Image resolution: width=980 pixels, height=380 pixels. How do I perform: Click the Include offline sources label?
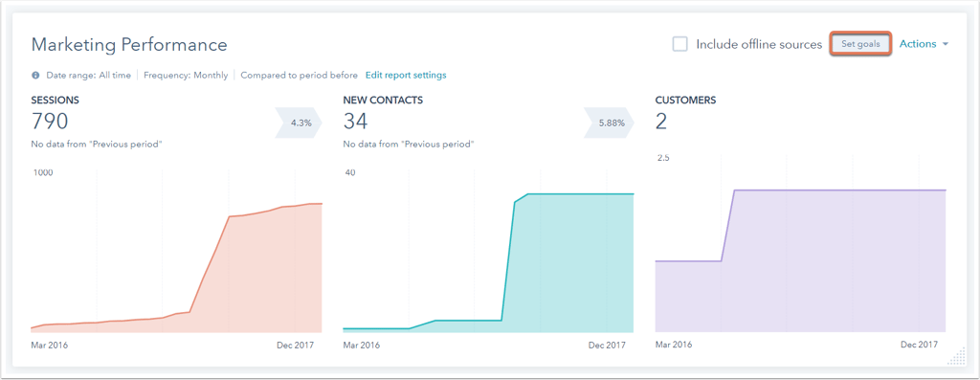pyautogui.click(x=759, y=44)
